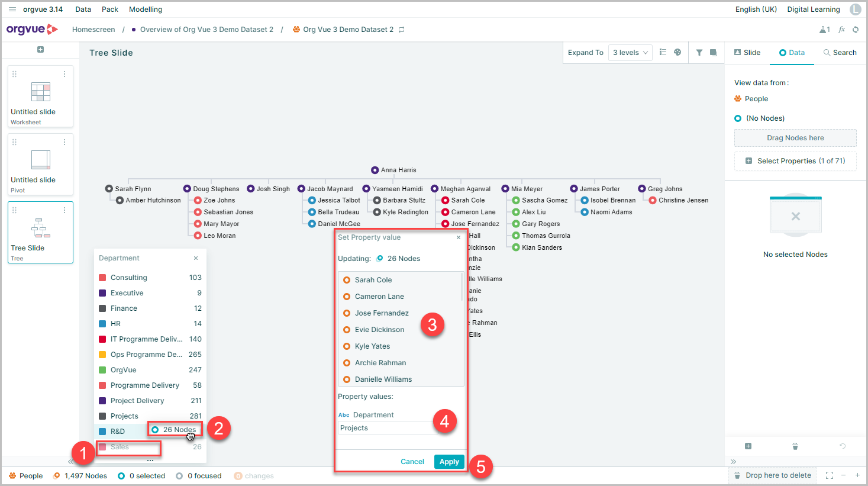Click the filter funnel icon in toolbar
868x486 pixels.
click(699, 53)
